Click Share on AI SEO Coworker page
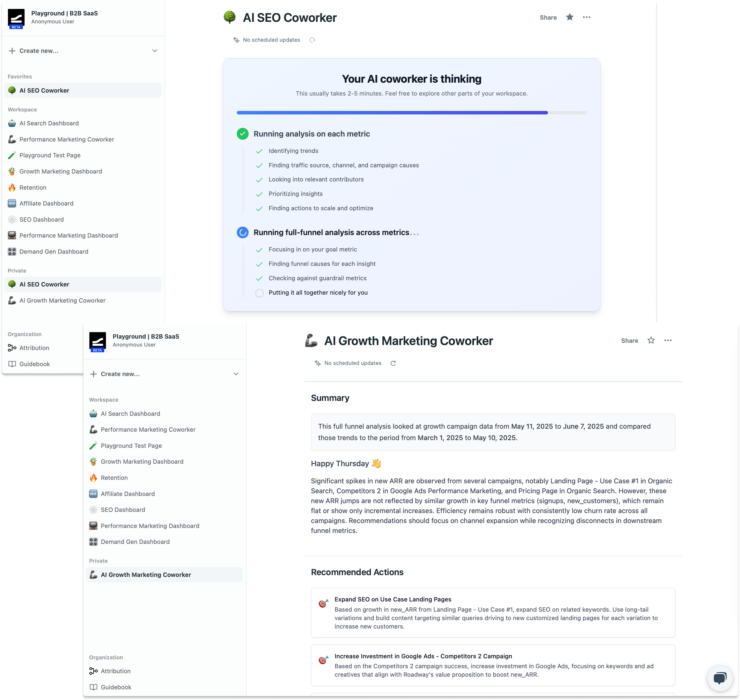Screen dimensions: 740x700 tap(548, 18)
